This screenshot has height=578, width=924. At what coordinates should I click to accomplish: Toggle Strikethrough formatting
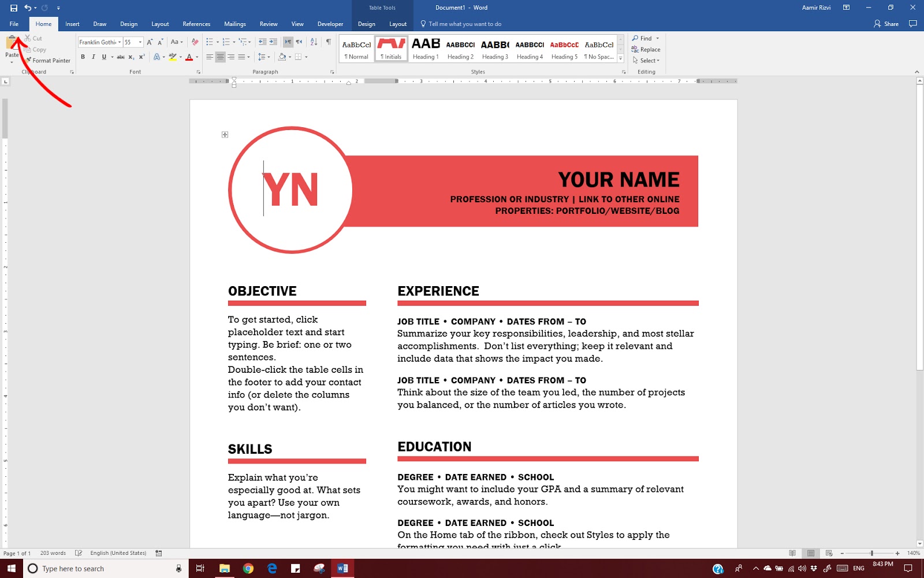[x=121, y=57]
